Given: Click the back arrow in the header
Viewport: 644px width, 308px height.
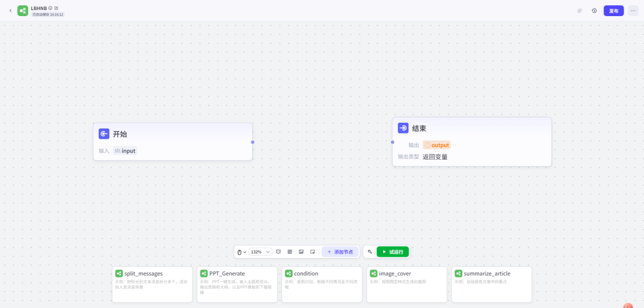Looking at the screenshot, I should (x=10, y=11).
